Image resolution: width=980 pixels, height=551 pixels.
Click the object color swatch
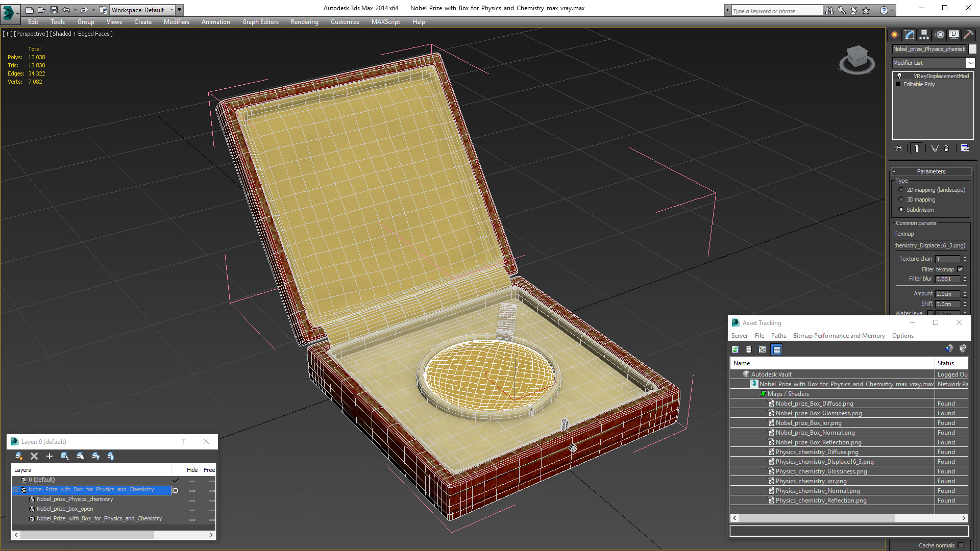coord(972,49)
